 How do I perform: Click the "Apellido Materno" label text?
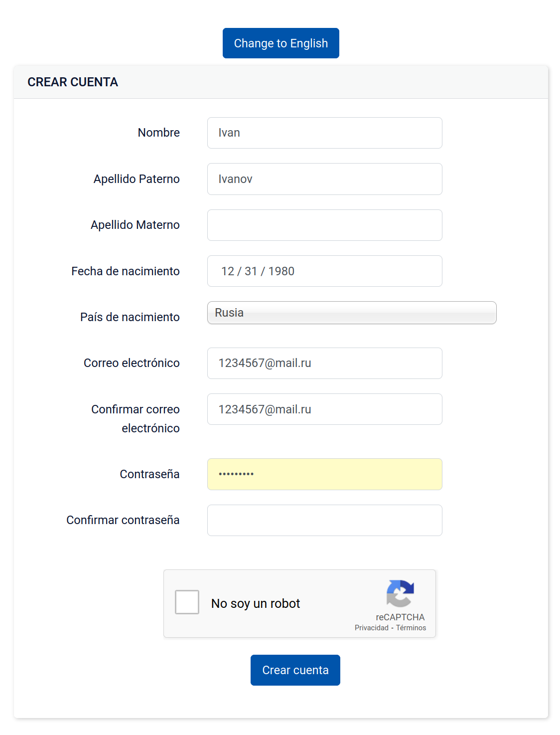click(135, 225)
